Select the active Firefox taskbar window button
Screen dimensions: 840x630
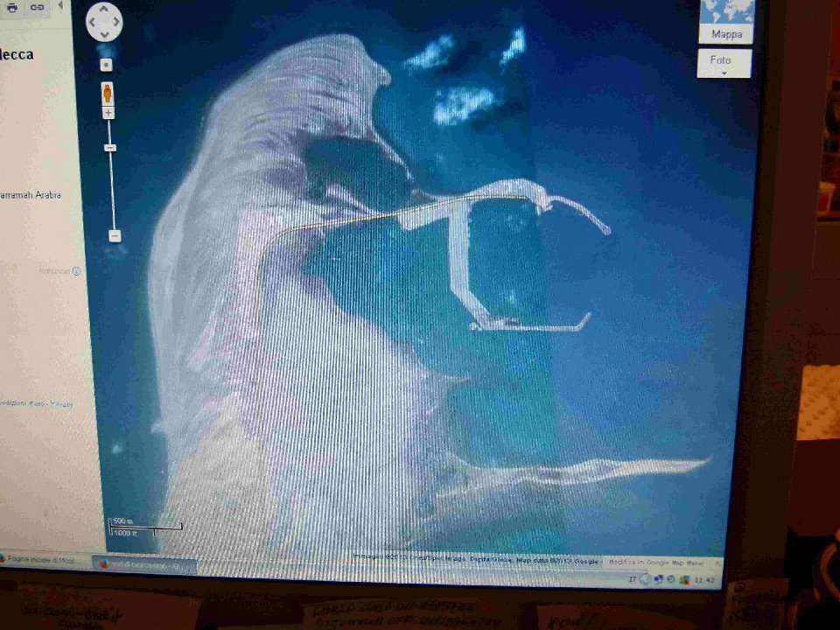click(145, 565)
